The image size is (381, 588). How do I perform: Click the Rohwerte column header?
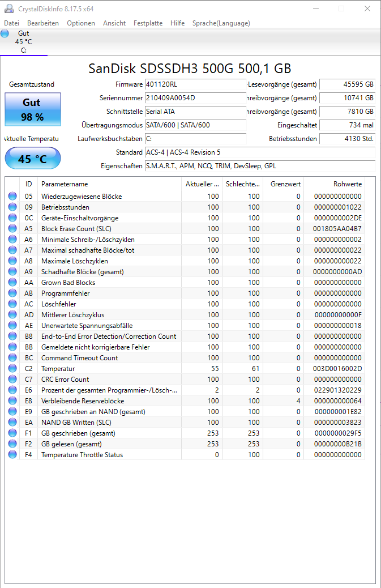click(334, 184)
